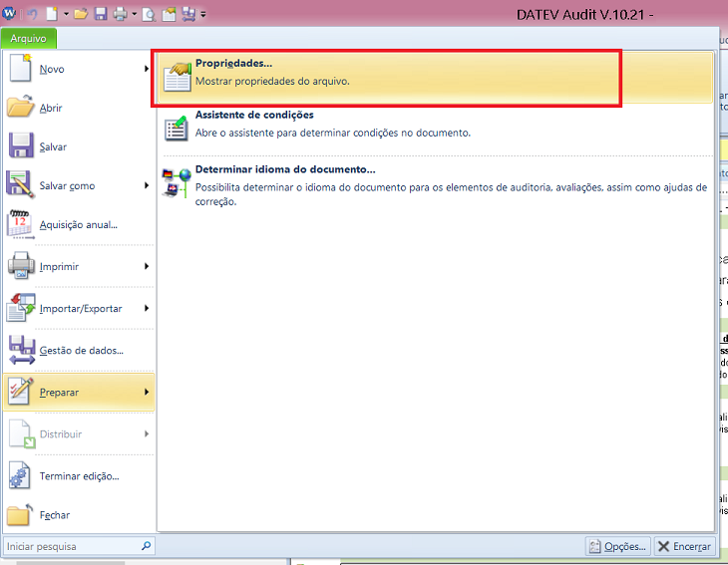Expand the highlighted Preparar submenu arrow
Viewport: 728px width, 565px height.
click(x=147, y=392)
